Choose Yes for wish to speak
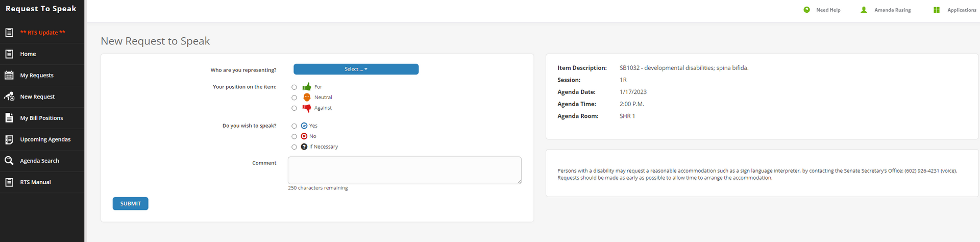The width and height of the screenshot is (980, 242). 294,126
